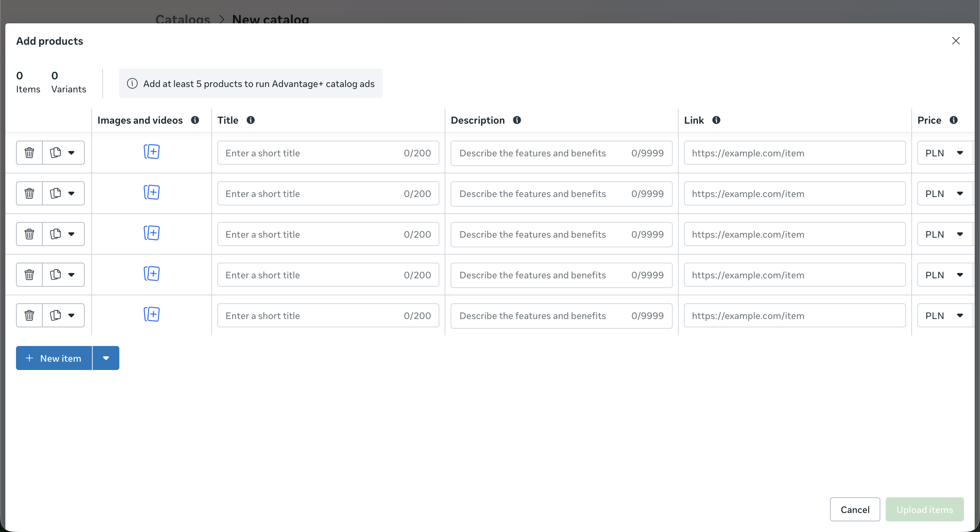
Task: Click the Upload items button
Action: 924,510
